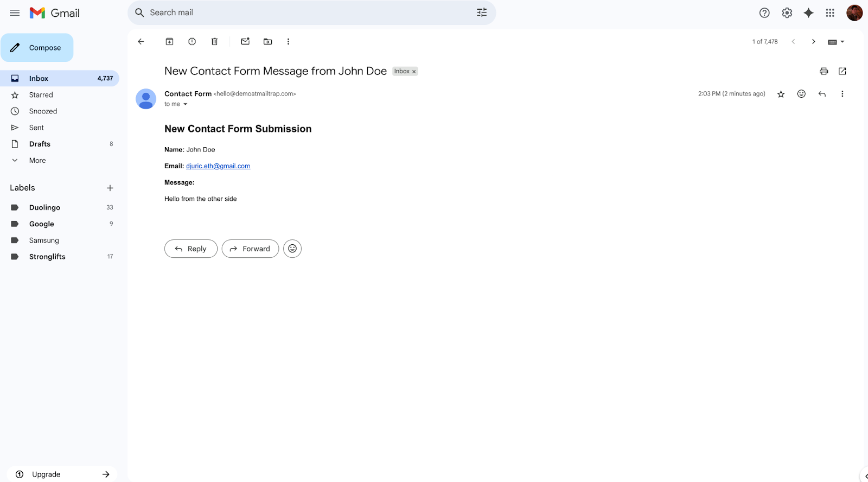Print the email conversation
868x482 pixels.
(824, 71)
